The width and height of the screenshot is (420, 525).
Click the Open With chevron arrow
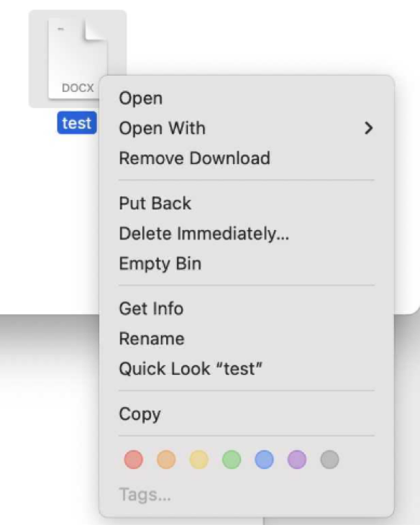(368, 128)
